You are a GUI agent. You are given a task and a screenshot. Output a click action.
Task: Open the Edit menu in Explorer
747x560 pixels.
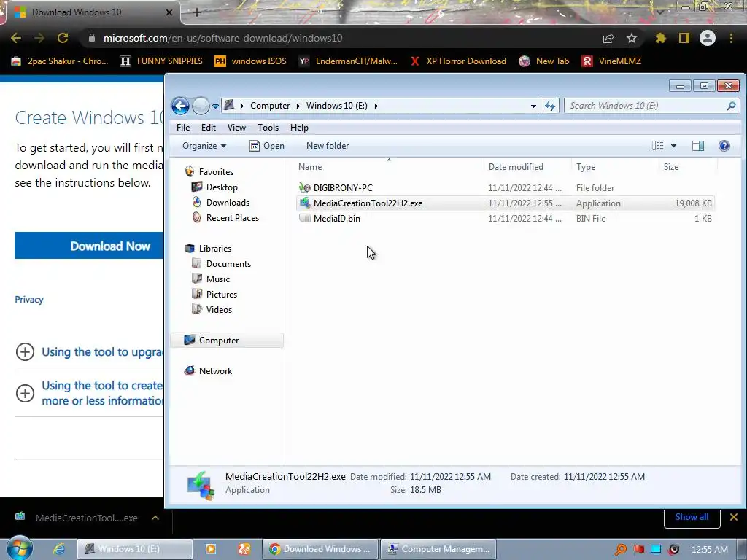point(208,127)
